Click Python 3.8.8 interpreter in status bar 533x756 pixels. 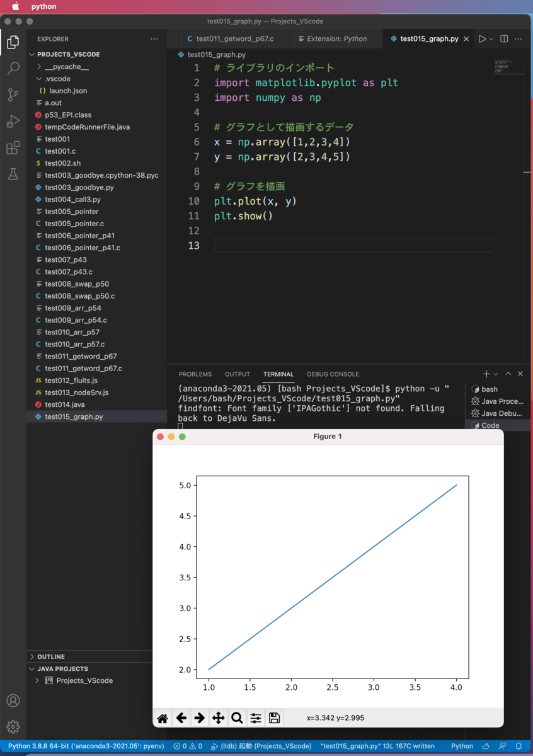pyautogui.click(x=86, y=746)
